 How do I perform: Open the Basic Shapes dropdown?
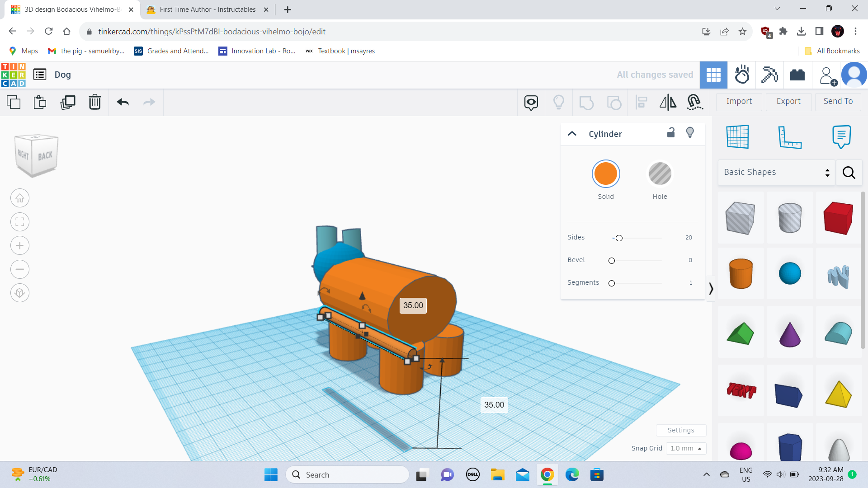776,172
